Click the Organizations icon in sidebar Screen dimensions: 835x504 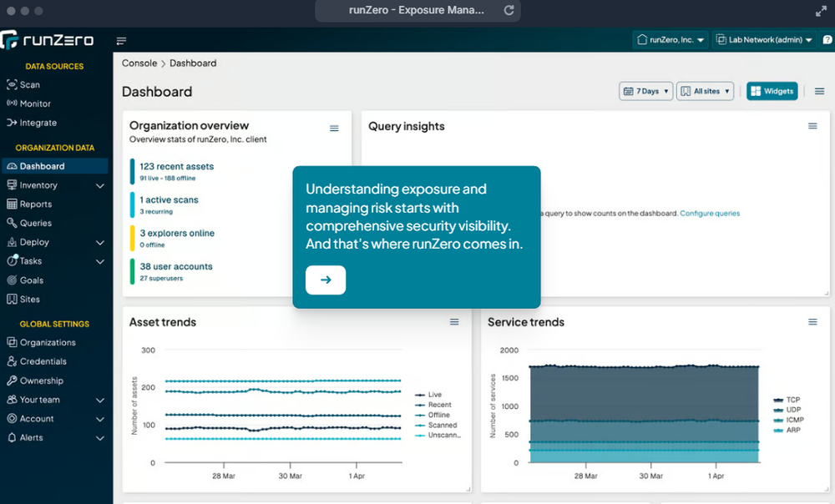12,342
